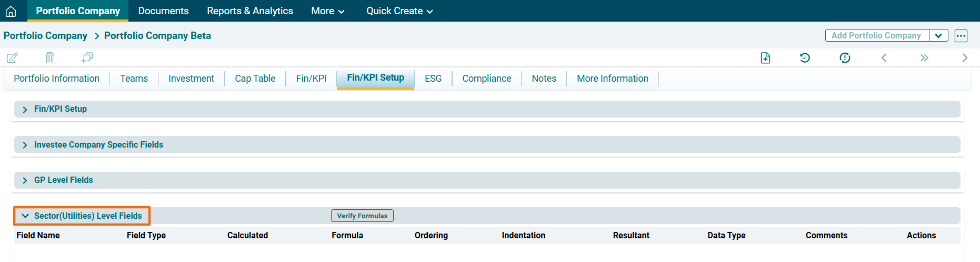Open the Quick Create menu
This screenshot has height=262, width=980.
399,11
